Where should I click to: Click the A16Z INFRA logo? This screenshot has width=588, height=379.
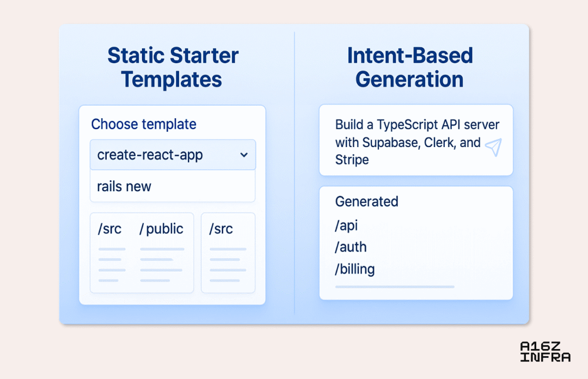point(545,352)
